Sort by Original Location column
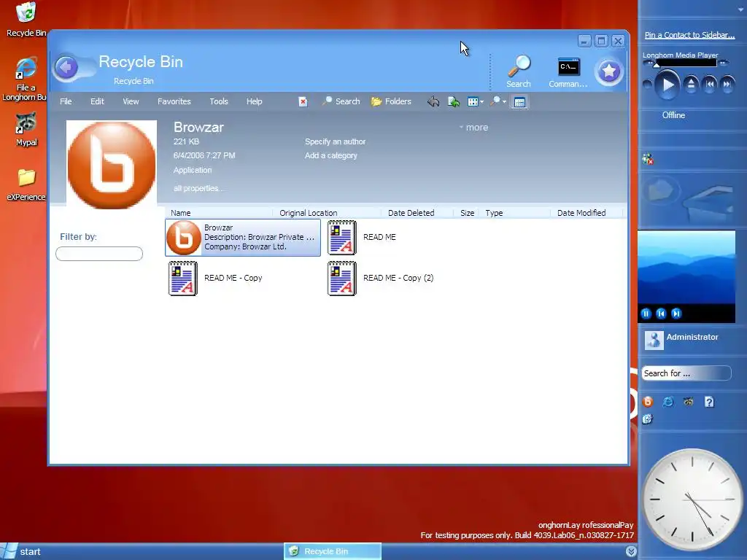 click(x=327, y=213)
